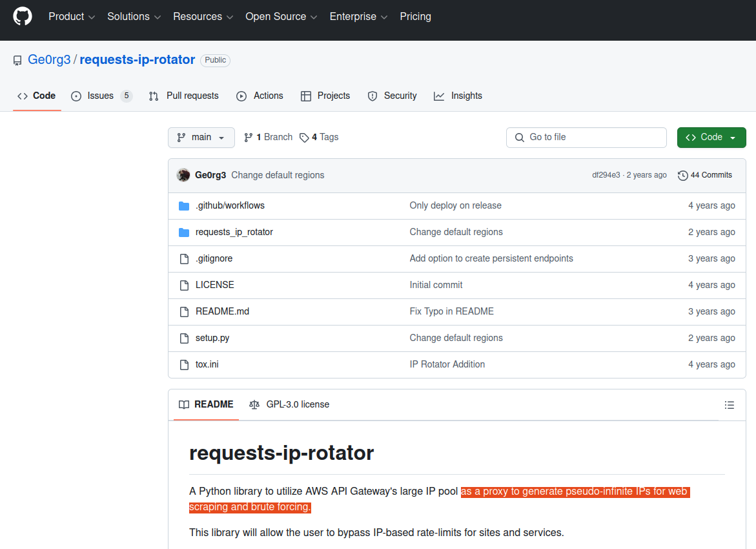Click the 44 Commits history link
Screen dimensions: 756x549
pos(705,175)
